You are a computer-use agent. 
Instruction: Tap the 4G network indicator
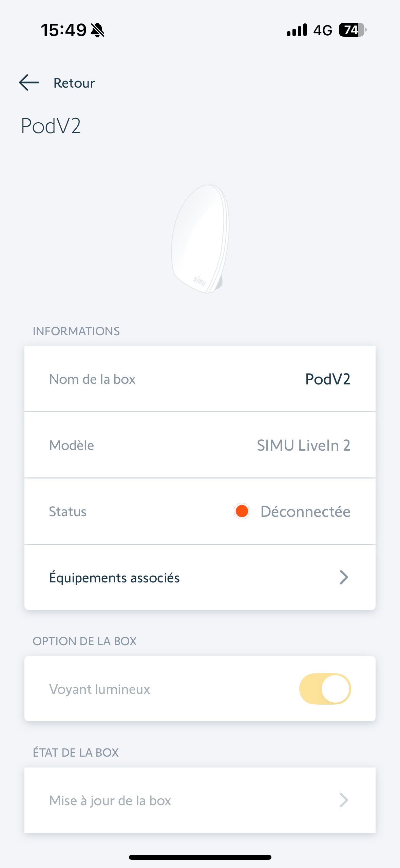click(x=323, y=31)
